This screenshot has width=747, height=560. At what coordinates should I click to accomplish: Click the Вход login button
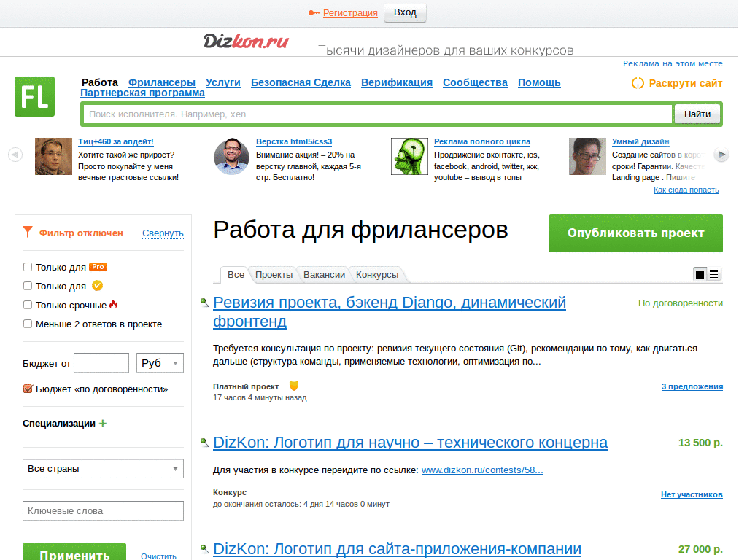point(405,12)
